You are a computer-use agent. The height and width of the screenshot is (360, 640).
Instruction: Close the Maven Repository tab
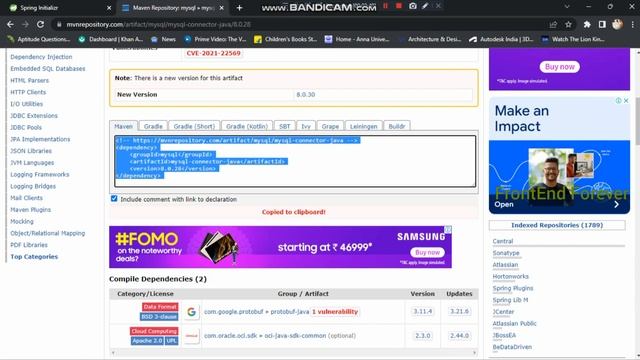[222, 8]
